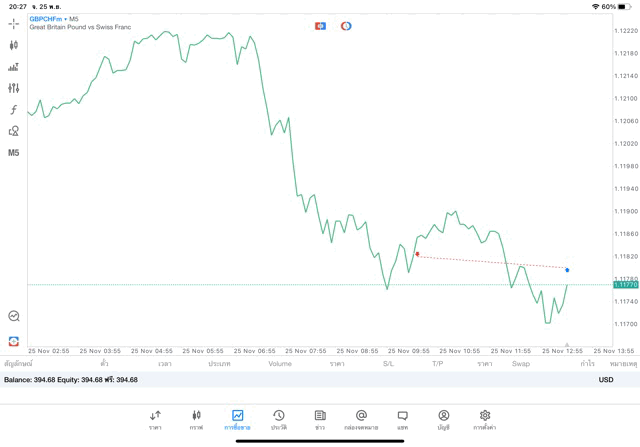Tap the blue and red icon at top center
640x447 pixels.
pos(320,26)
